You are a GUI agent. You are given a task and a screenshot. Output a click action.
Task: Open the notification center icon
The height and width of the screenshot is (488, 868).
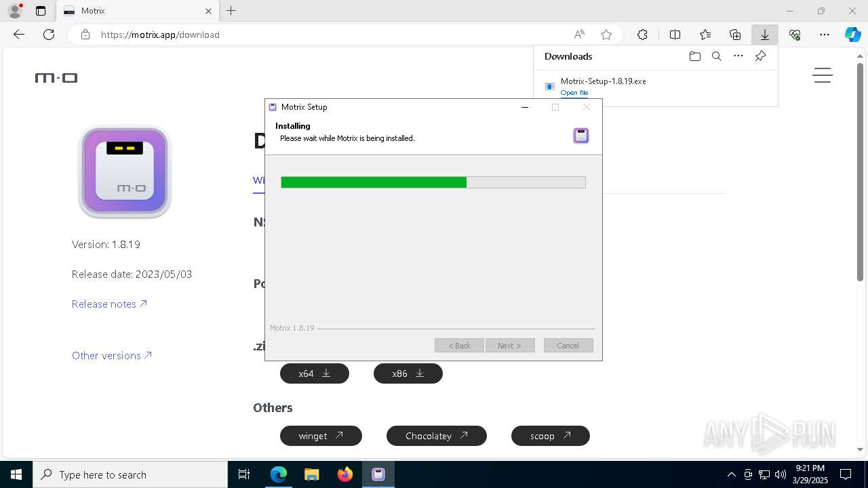[846, 474]
